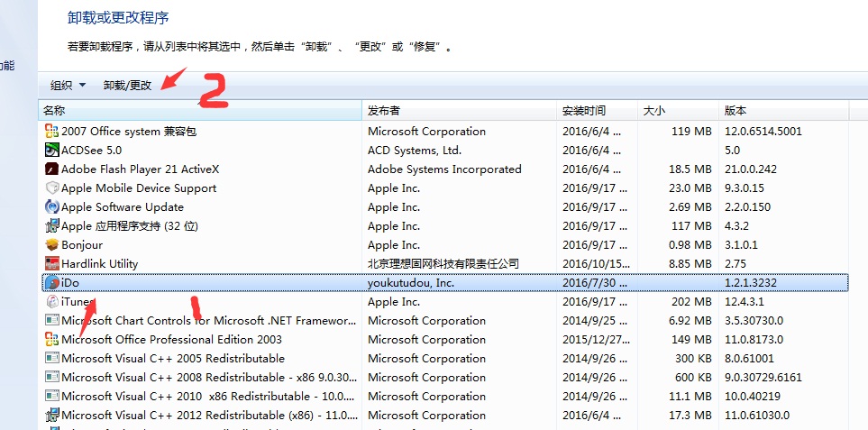Sort the list by the 名称 column header
This screenshot has width=868, height=430.
[x=200, y=111]
